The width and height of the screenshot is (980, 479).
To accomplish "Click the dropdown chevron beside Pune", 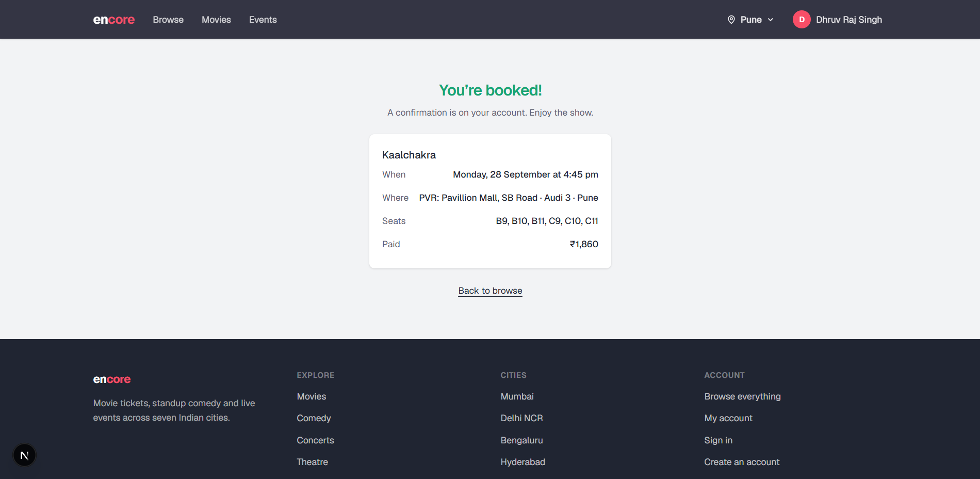I will pyautogui.click(x=771, y=20).
